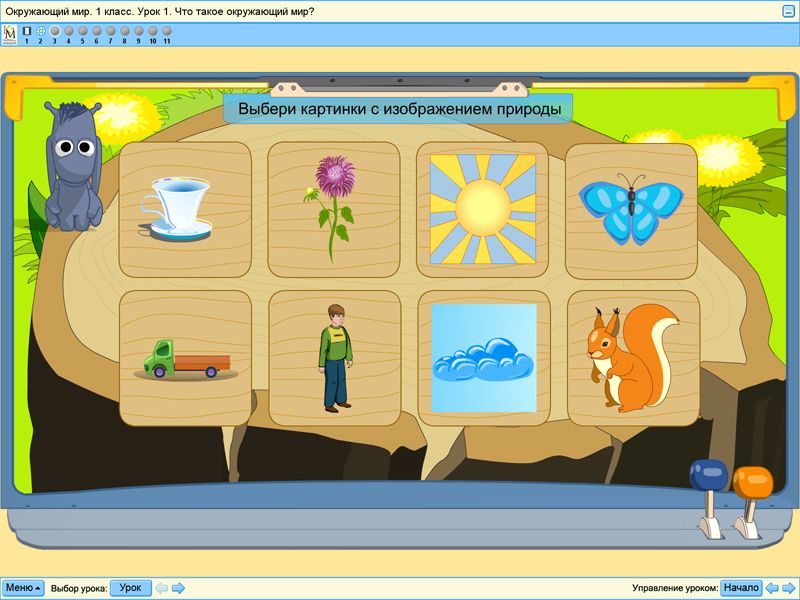
Task: Select the sun picture card
Action: point(483,210)
